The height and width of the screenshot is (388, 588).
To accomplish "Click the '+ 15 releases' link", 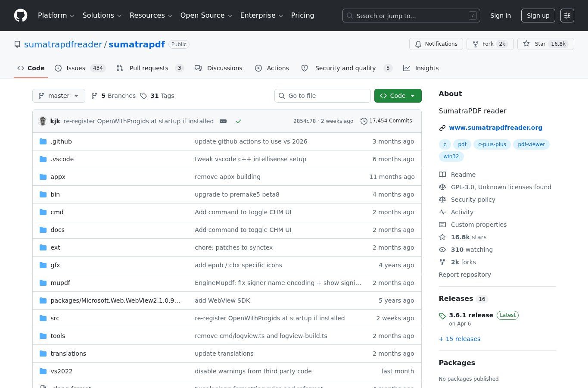I will coord(460,339).
